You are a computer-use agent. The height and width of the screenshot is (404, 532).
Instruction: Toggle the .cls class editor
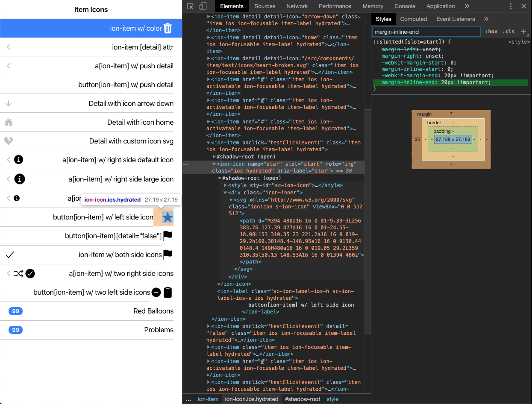coord(508,32)
